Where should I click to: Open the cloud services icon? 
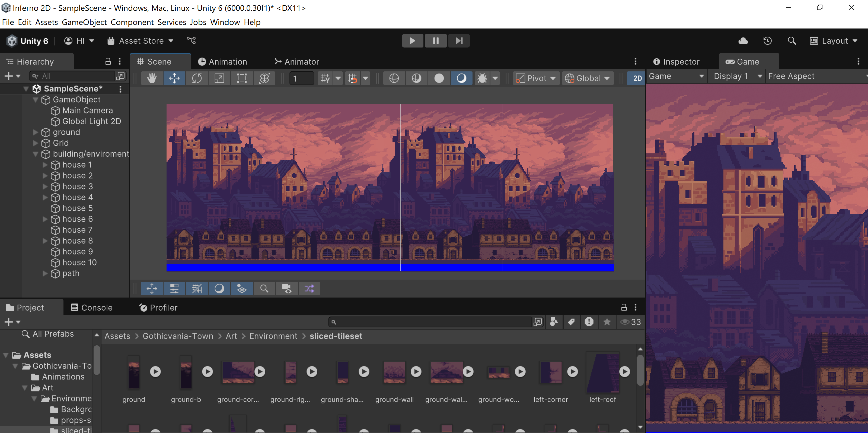pos(743,41)
